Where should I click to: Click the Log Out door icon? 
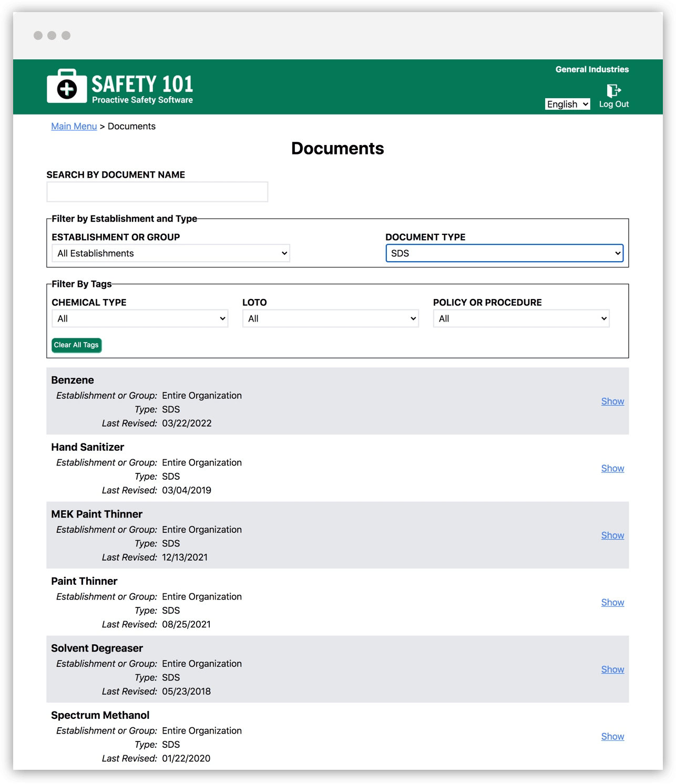613,90
